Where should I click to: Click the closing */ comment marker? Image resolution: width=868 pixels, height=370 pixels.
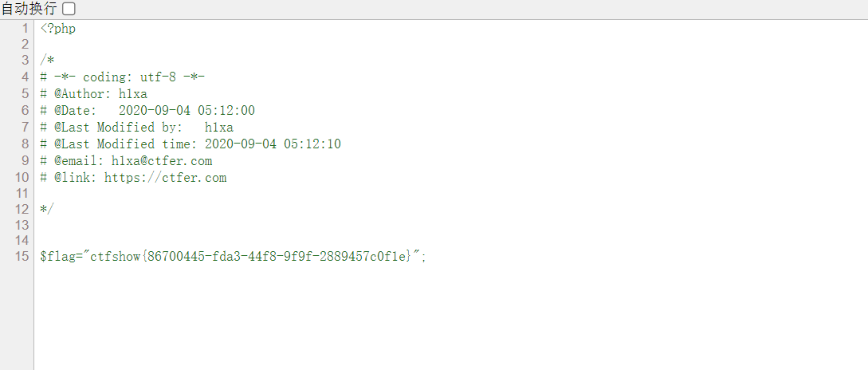pyautogui.click(x=47, y=209)
